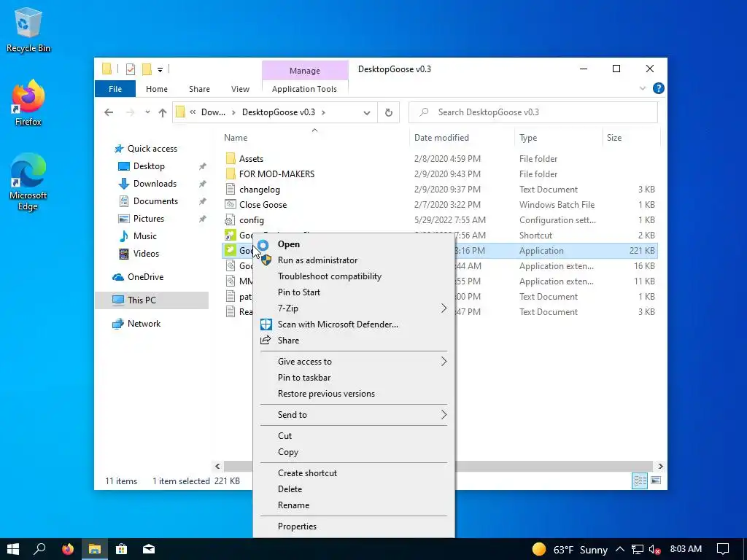This screenshot has height=560, width=747.
Task: Go up one folder level
Action: pos(163,112)
